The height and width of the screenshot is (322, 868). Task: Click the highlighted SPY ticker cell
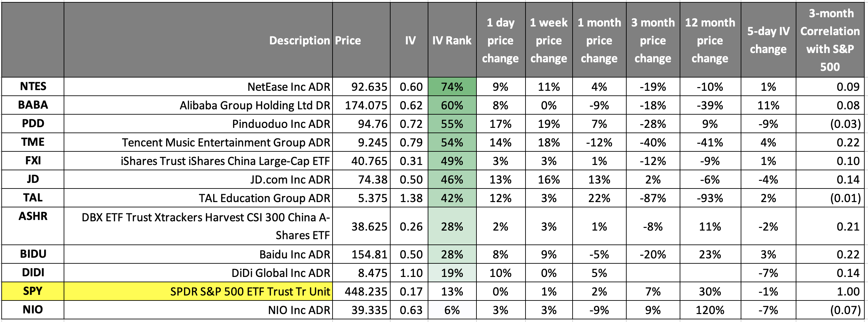pyautogui.click(x=33, y=291)
